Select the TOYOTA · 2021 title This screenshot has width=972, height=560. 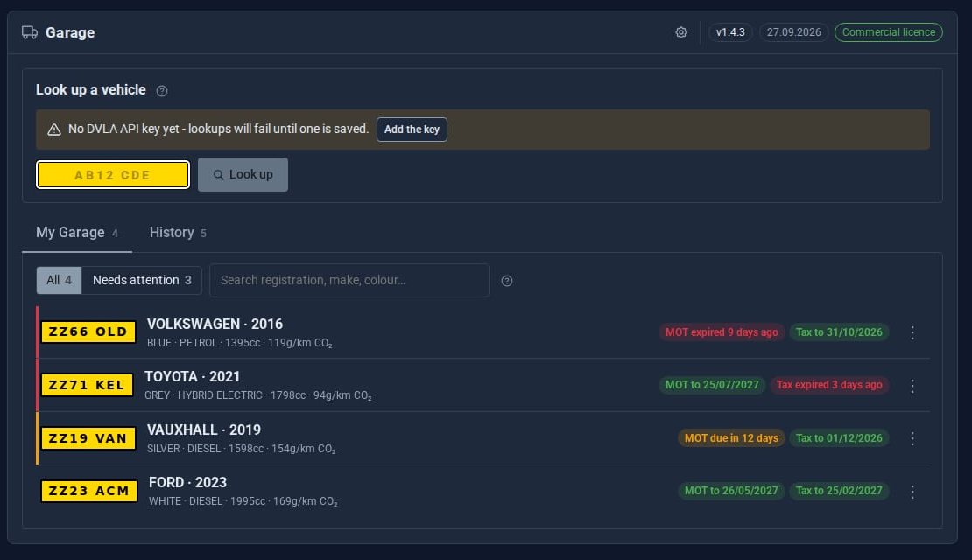tap(192, 376)
